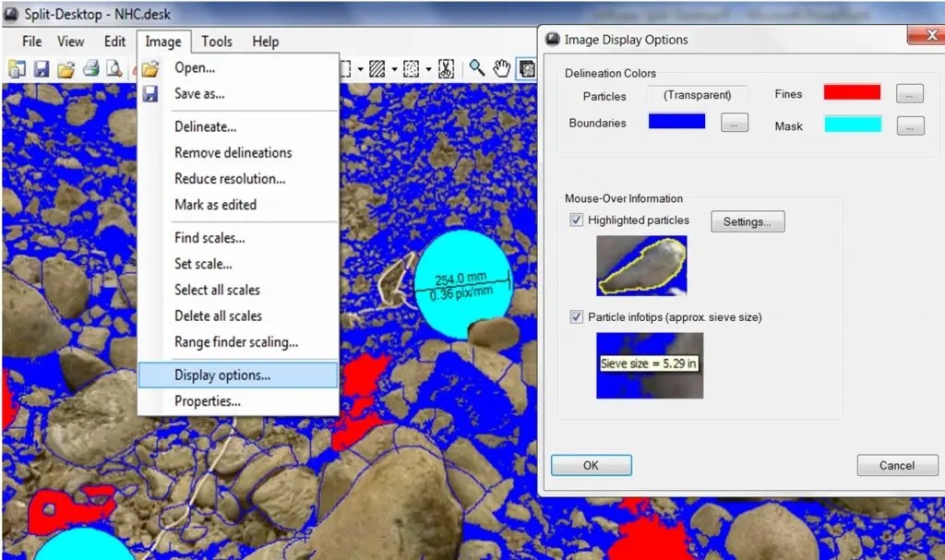Select Reduce resolution... menu entry
Screen dimensions: 945x560
[238, 178]
